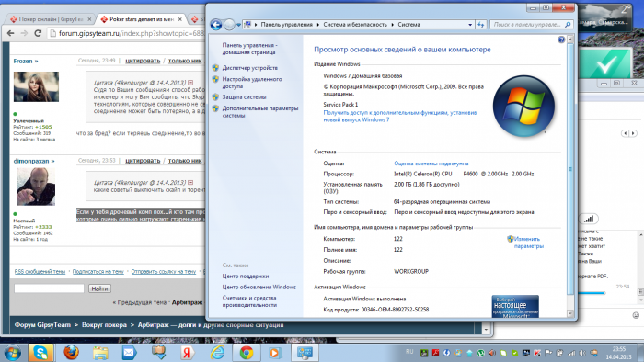Click 'цитировать' in dimonpaxan's post header
Image resolution: width=644 pixels, height=362 pixels.
coord(143,161)
